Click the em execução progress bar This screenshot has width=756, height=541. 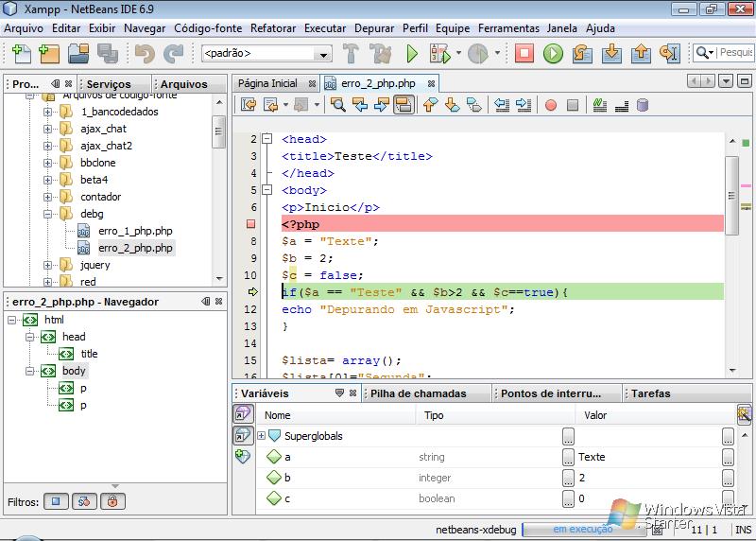[583, 530]
